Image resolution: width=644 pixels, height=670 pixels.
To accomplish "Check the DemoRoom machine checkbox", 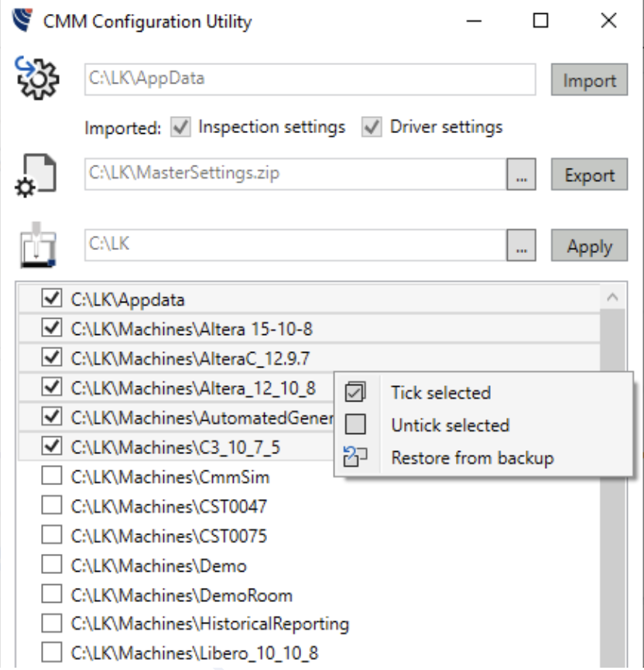I will point(52,594).
